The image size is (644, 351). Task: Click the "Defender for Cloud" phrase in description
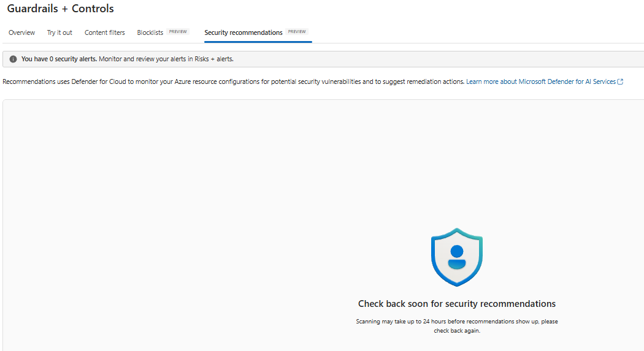point(99,81)
